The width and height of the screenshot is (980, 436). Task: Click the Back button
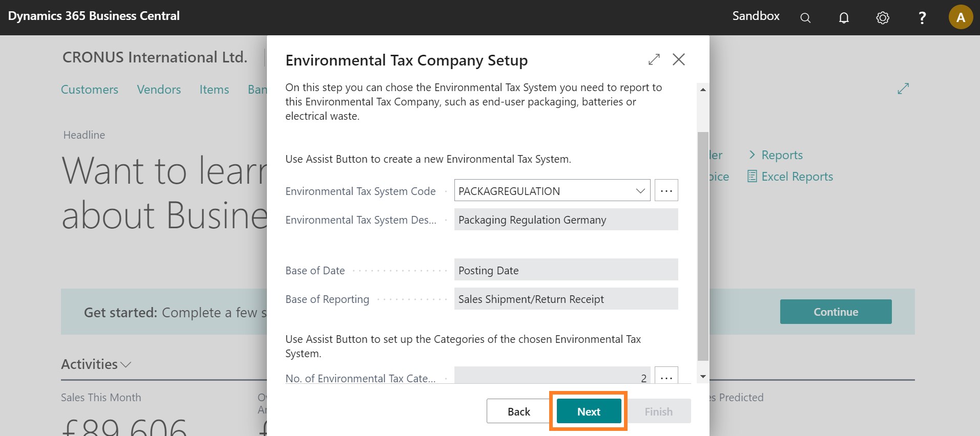point(518,411)
